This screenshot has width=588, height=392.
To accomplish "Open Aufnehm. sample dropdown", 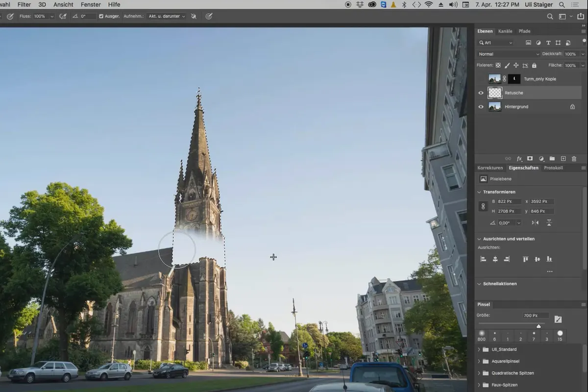I will pyautogui.click(x=167, y=16).
